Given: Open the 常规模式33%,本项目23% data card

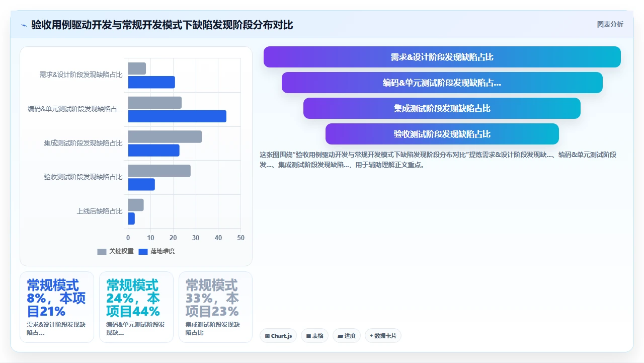Looking at the screenshot, I should 215,307.
